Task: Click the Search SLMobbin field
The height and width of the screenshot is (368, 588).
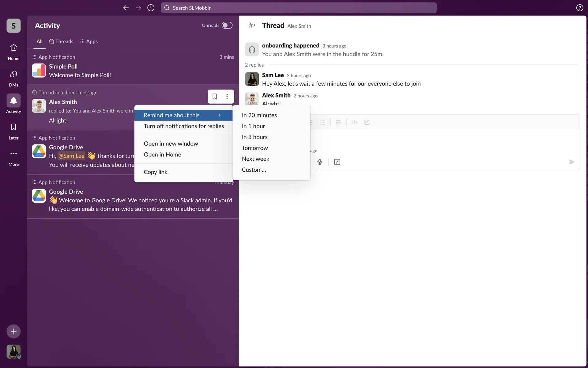Action: click(x=299, y=8)
